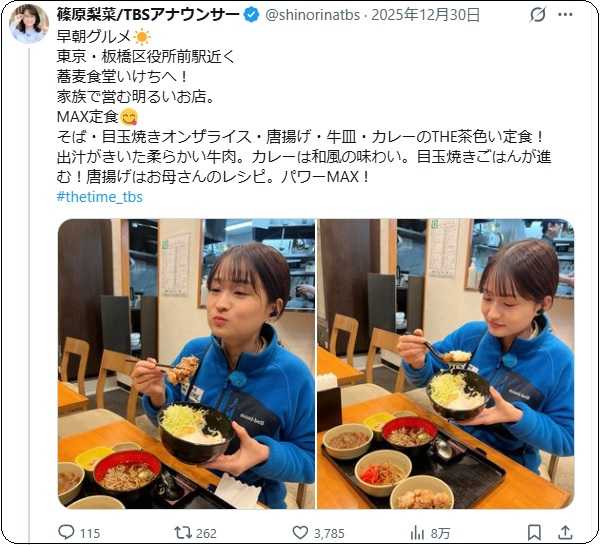The width and height of the screenshot is (600, 545).
Task: Bookmark this post with the bookmark icon
Action: tap(534, 532)
